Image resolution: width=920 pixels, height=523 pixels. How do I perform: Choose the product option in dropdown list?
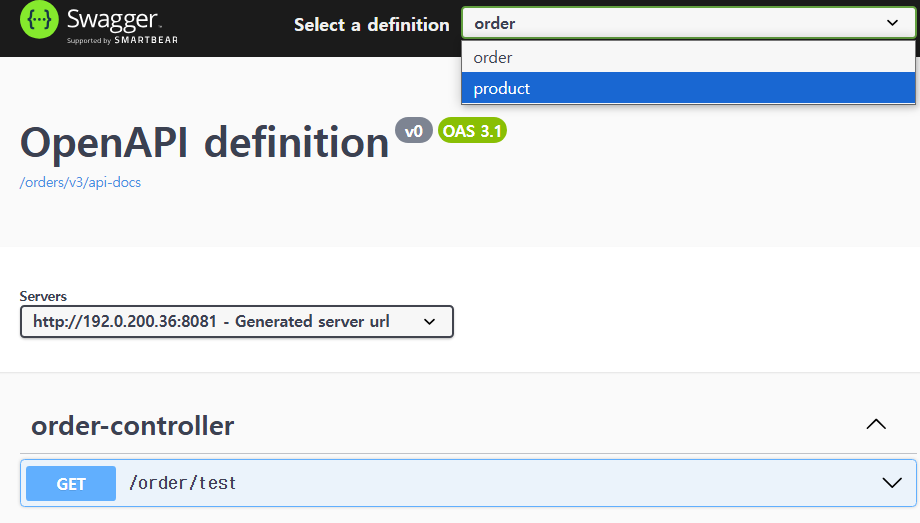(688, 88)
